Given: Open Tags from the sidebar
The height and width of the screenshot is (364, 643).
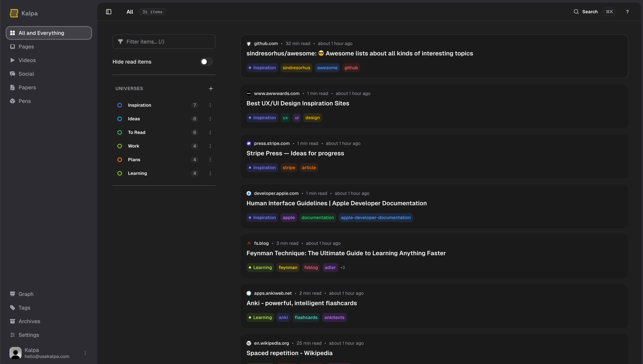Looking at the screenshot, I should [24, 307].
